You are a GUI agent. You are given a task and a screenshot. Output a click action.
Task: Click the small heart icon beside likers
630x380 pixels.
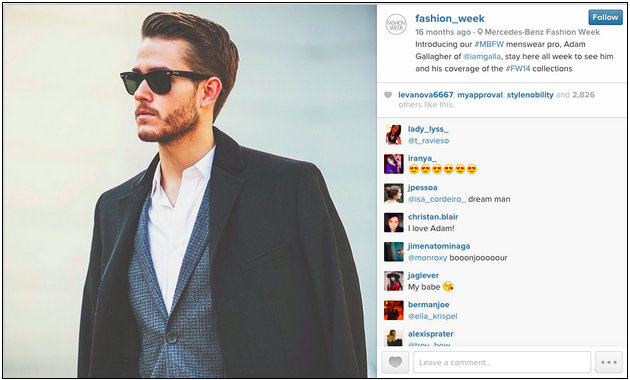[388, 95]
